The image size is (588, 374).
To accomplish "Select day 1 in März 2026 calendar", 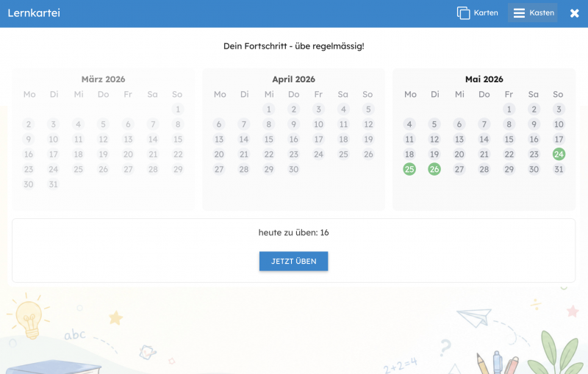I will pyautogui.click(x=178, y=109).
